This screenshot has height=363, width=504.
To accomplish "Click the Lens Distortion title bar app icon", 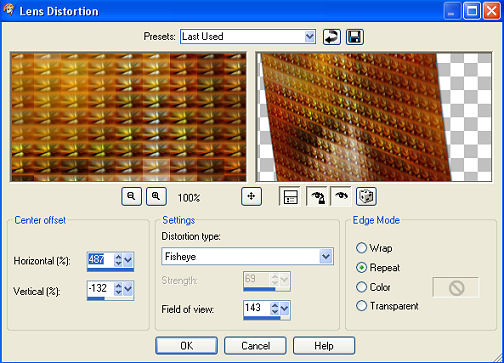I will coord(9,10).
